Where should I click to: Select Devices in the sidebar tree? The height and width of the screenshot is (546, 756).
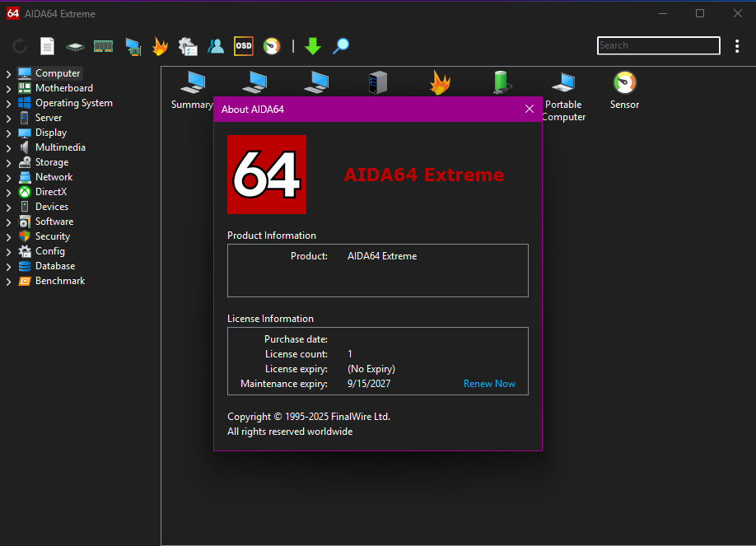coord(52,207)
